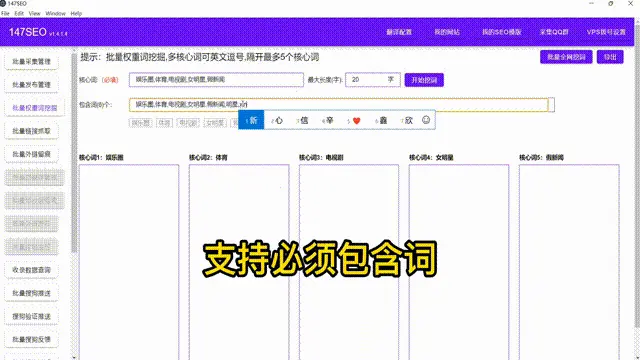Select 收录数据查询 in the sidebar
This screenshot has width=640, height=360.
(31, 270)
